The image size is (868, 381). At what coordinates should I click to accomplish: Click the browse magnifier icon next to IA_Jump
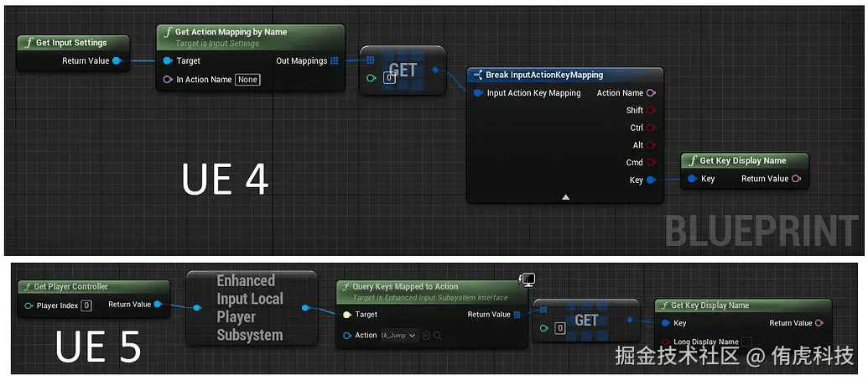point(437,336)
